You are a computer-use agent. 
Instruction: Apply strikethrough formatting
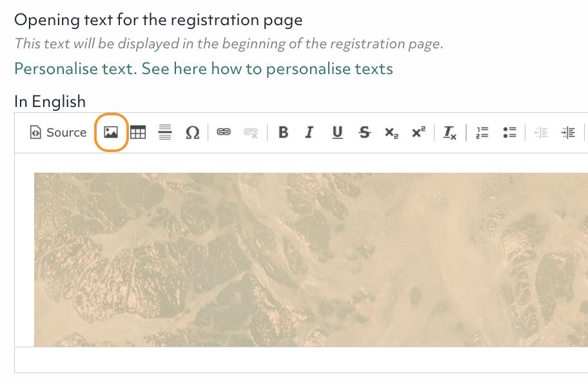(364, 132)
